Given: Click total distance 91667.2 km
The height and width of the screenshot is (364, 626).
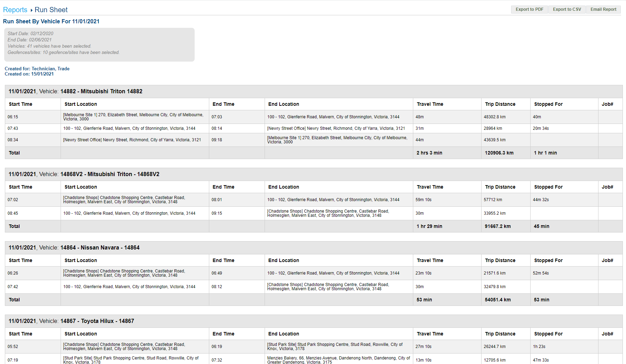Looking at the screenshot, I should (498, 226).
